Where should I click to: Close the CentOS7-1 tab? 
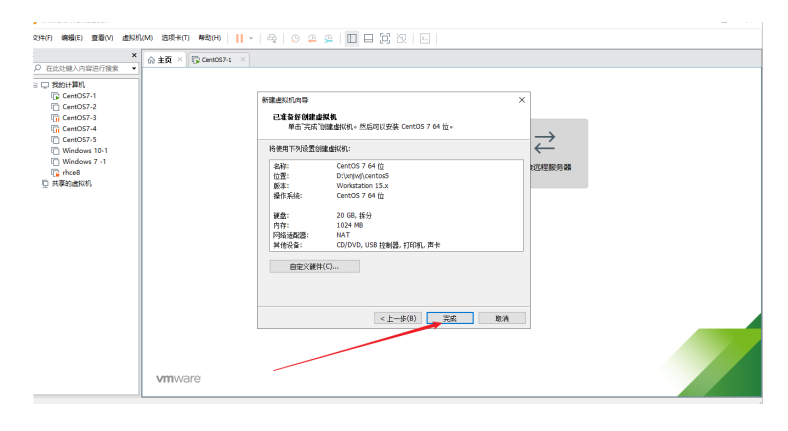pyautogui.click(x=243, y=59)
